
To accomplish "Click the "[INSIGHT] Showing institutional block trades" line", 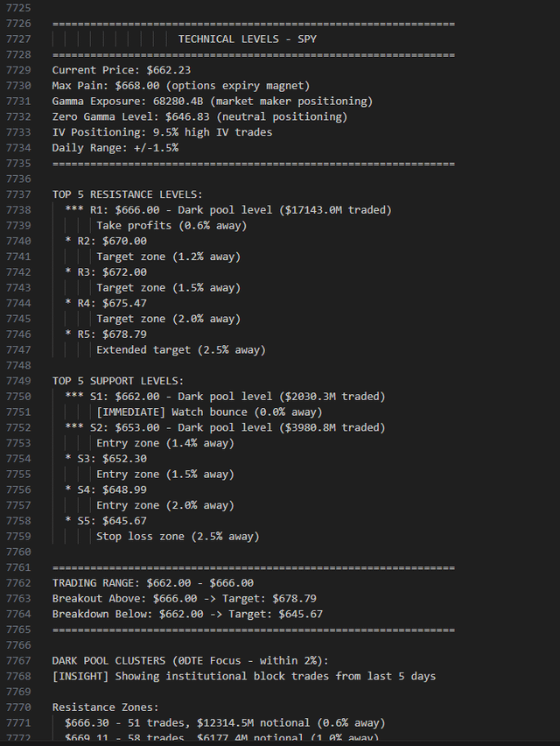I will [x=243, y=676].
